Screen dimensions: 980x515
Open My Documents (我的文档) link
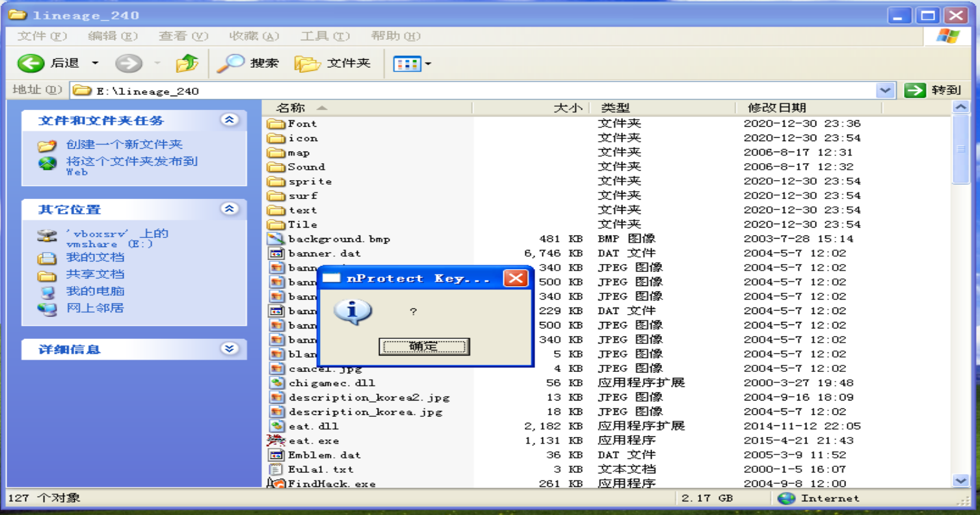[95, 257]
